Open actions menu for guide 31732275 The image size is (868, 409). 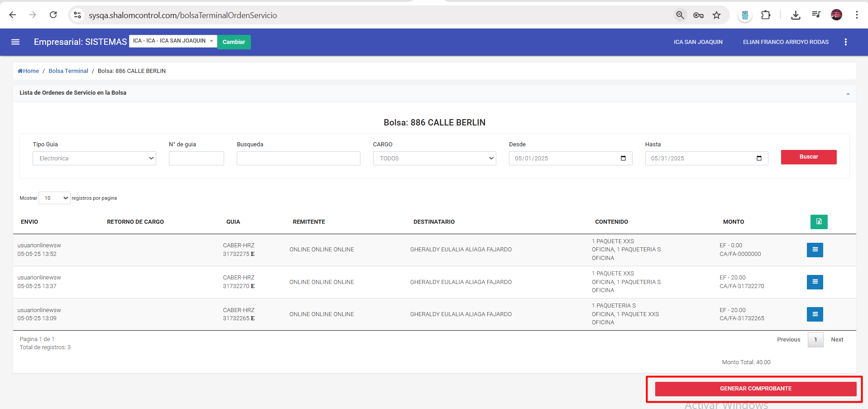815,250
